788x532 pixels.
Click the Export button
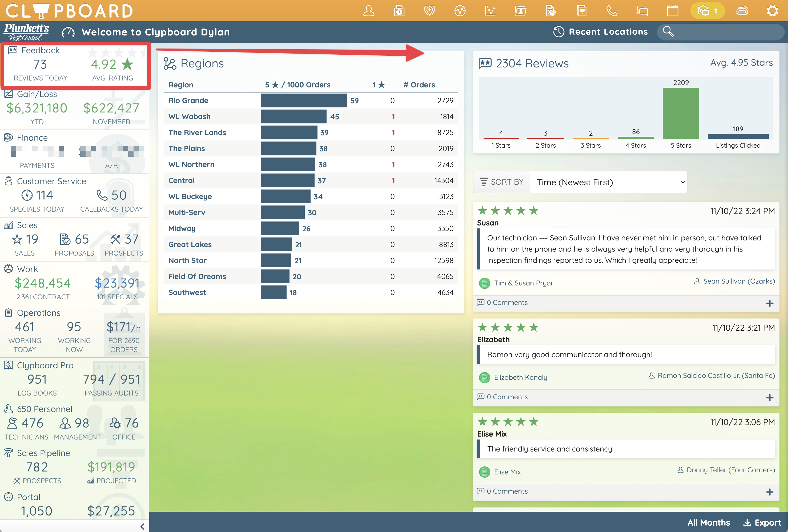(x=762, y=522)
